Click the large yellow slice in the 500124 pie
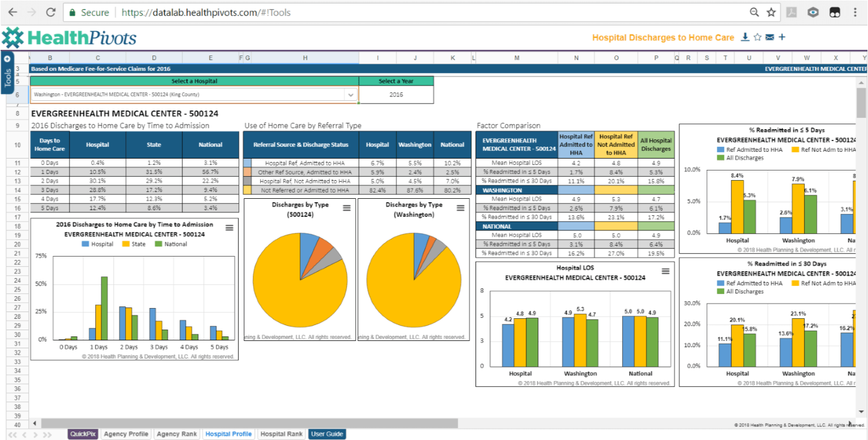 pos(295,294)
